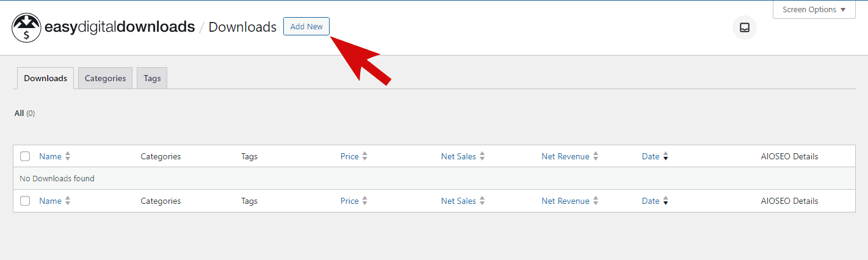This screenshot has width=868, height=260.
Task: Tick the select-all checkbox in table footer
Action: coord(25,201)
